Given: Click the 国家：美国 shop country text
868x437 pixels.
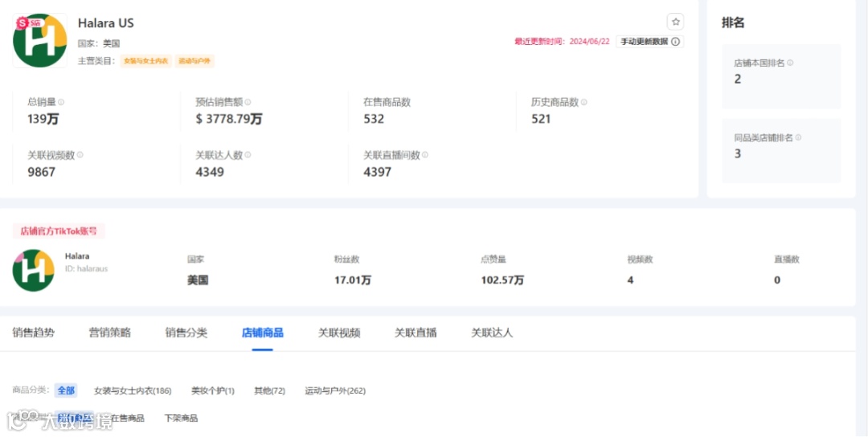Looking at the screenshot, I should 99,43.
